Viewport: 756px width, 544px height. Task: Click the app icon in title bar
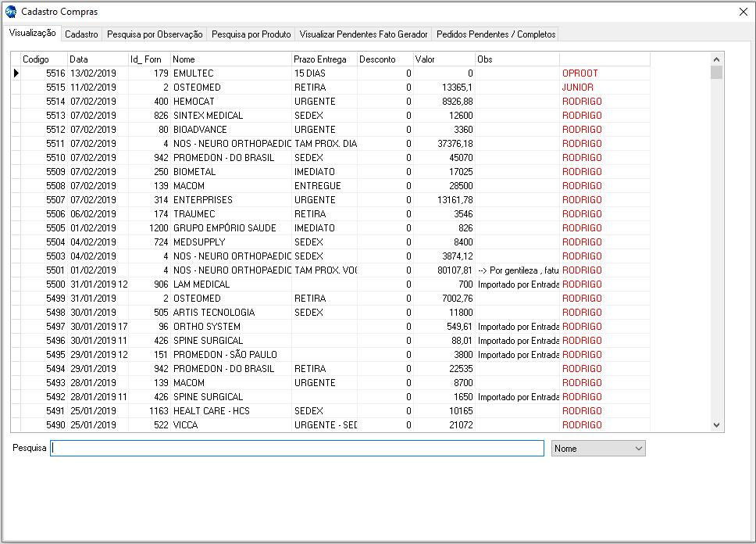click(x=11, y=12)
